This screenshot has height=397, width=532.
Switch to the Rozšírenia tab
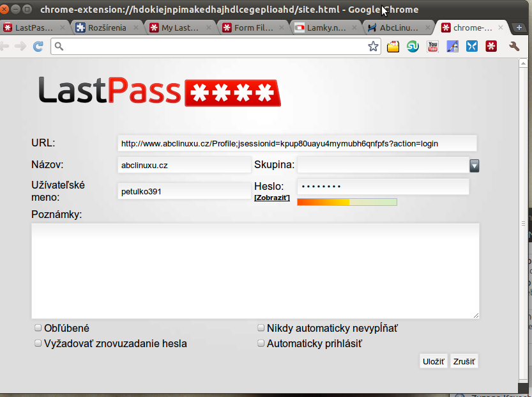(x=107, y=27)
